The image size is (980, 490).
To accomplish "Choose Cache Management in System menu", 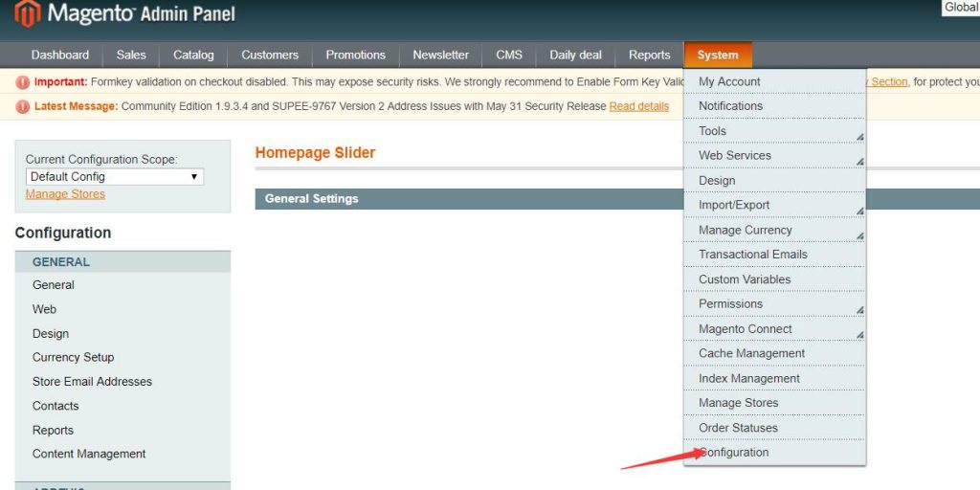I will point(751,353).
